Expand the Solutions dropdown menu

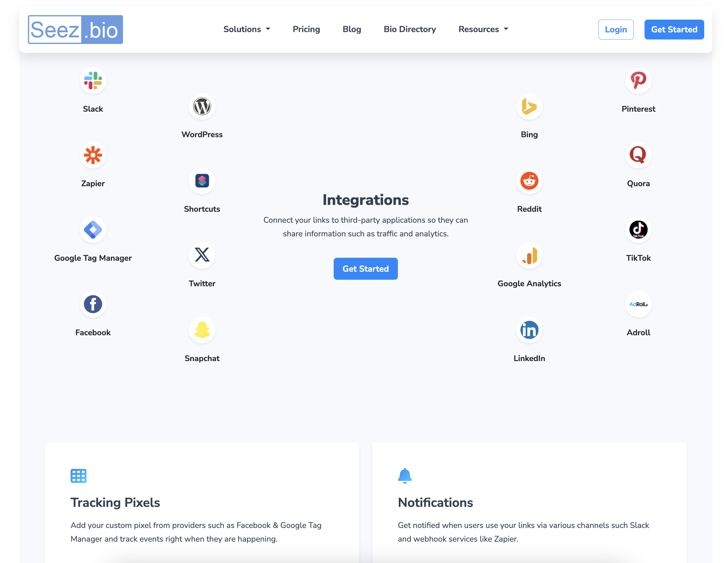point(247,29)
